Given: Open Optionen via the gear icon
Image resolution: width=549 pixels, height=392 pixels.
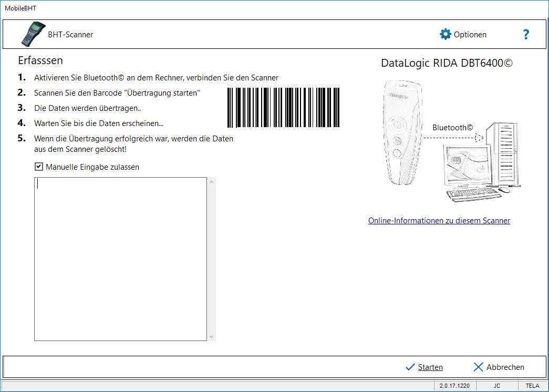Looking at the screenshot, I should click(x=446, y=34).
